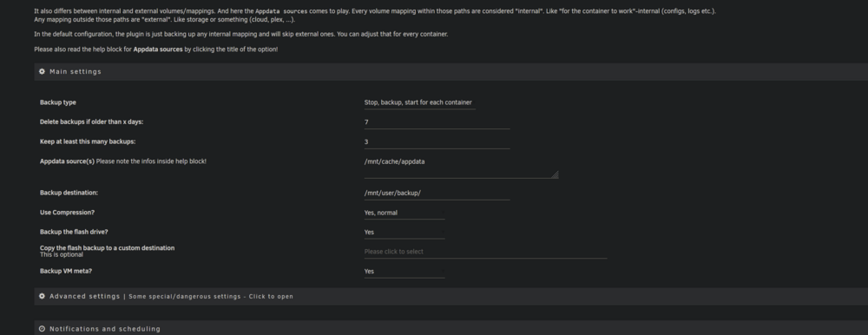Click the Backup destination label for help
868x335 pixels.
(x=69, y=193)
